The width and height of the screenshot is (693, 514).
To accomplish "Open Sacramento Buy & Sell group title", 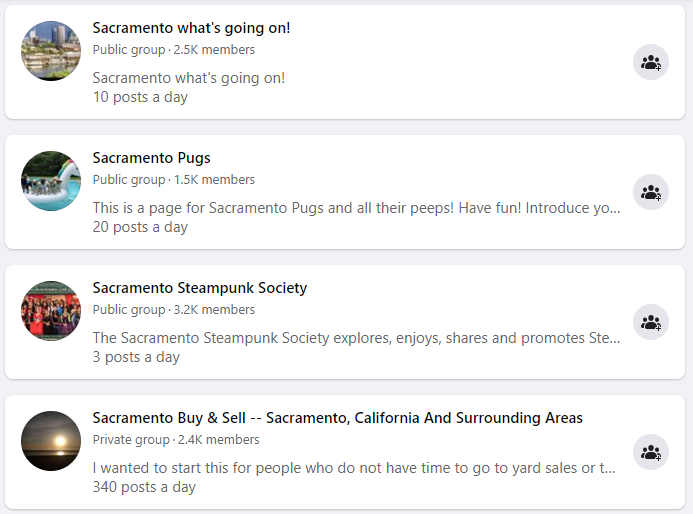I will tap(337, 418).
